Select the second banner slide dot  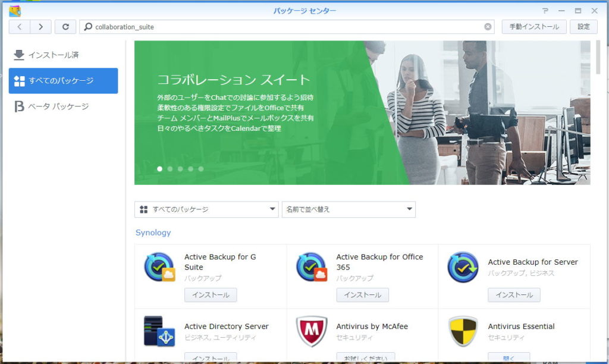coord(169,169)
